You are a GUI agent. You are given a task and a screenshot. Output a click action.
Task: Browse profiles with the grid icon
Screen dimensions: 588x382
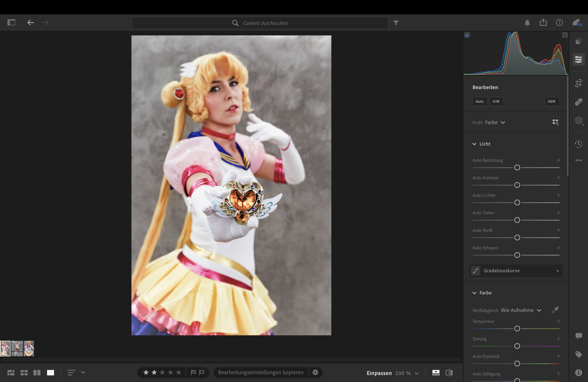pos(555,122)
